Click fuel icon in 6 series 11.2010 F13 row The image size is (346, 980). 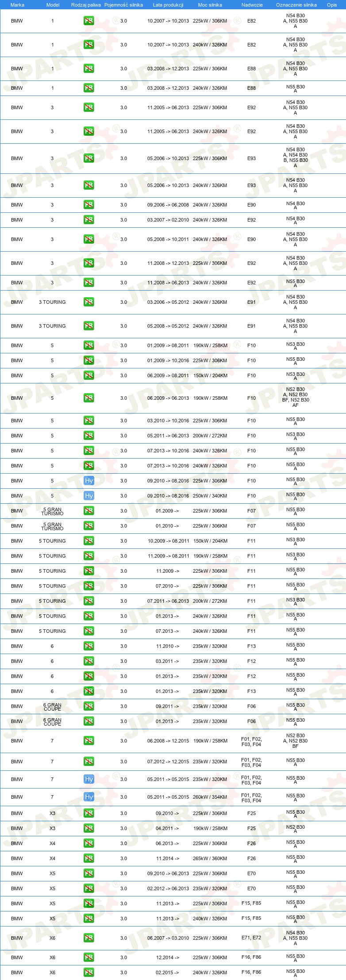pos(89,646)
